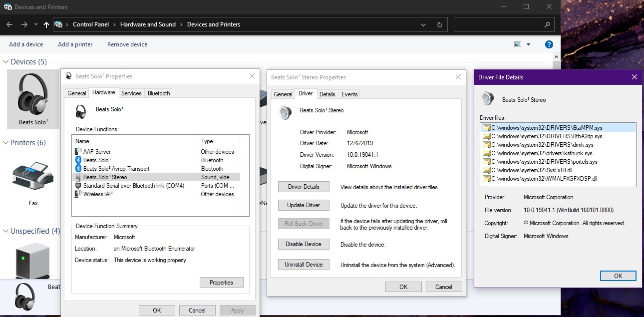The width and height of the screenshot is (644, 317).
Task: Click the Uninstall Device button
Action: 304,265
